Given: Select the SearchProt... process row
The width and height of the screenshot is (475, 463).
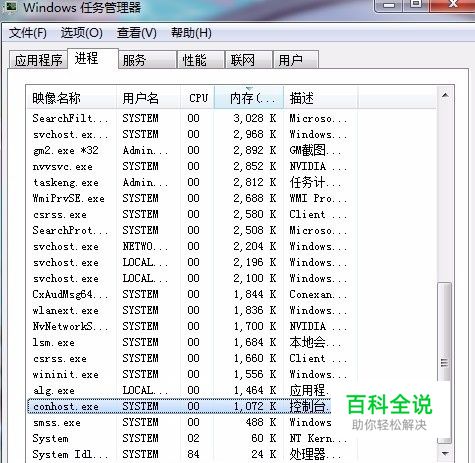Looking at the screenshot, I should (232, 230).
